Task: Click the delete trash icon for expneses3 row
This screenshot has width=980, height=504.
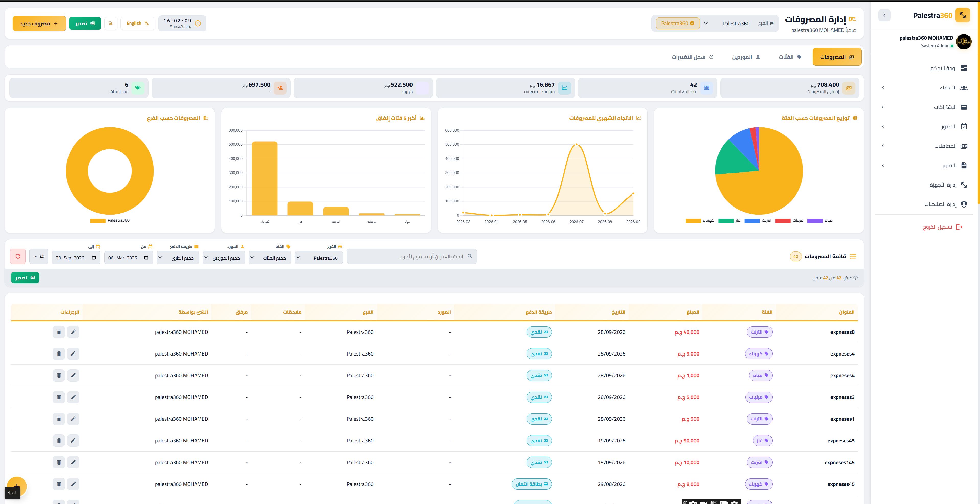Action: point(59,397)
